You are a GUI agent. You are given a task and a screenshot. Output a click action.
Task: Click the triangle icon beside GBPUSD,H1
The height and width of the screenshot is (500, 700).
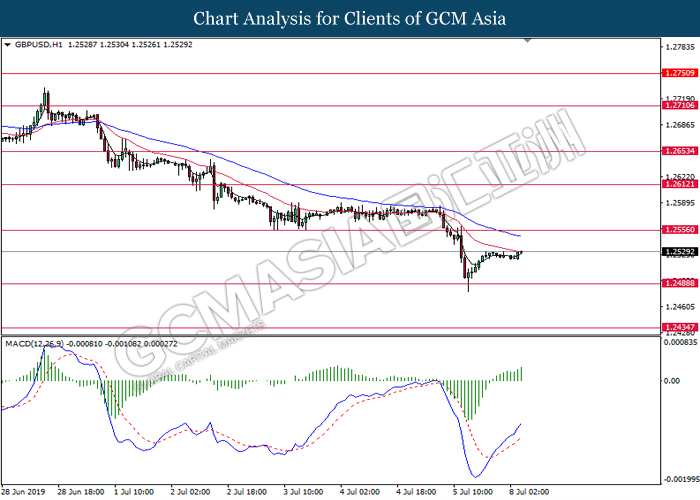tap(8, 45)
